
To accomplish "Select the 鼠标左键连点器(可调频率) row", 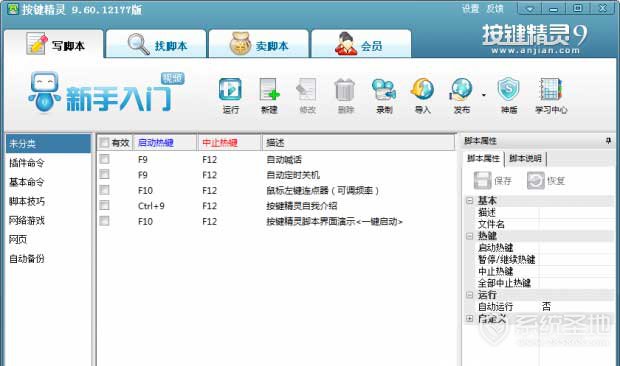I will [276, 190].
